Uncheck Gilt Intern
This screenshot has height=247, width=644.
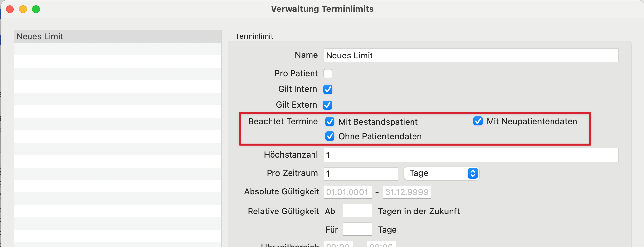click(328, 89)
